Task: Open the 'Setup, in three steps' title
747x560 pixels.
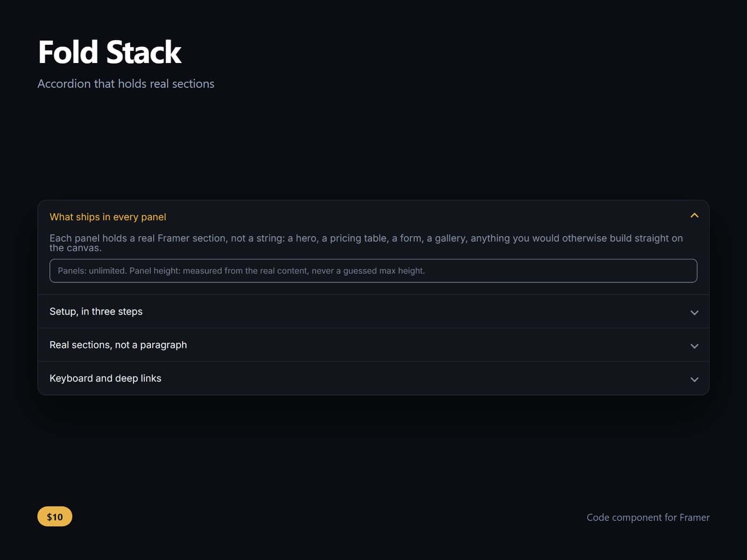Action: pos(96,311)
